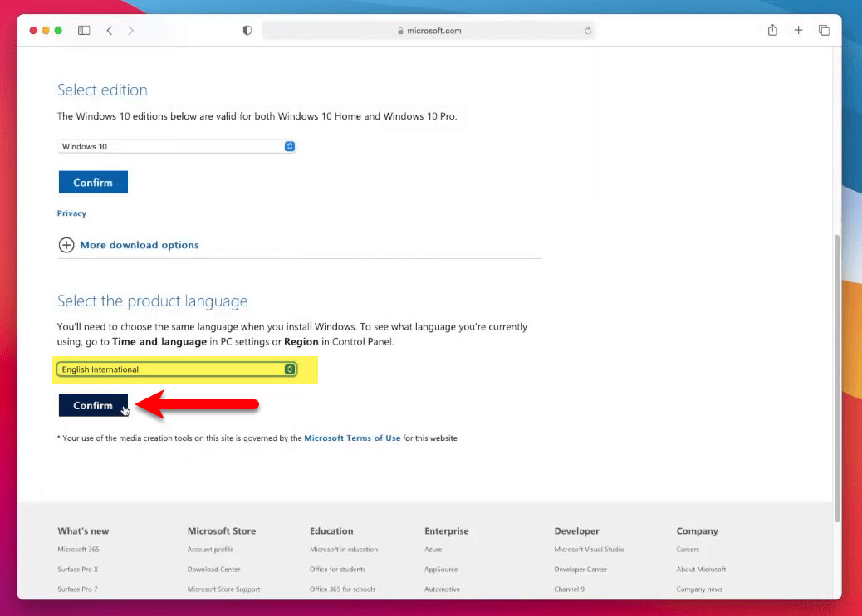
Task: Open Microsoft Terms of Use link
Action: pyautogui.click(x=352, y=438)
